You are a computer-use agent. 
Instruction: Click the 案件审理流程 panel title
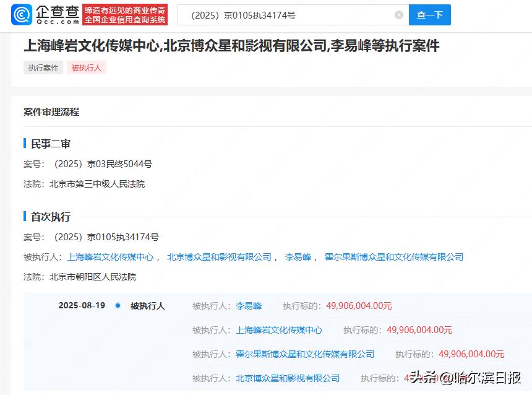[x=51, y=112]
